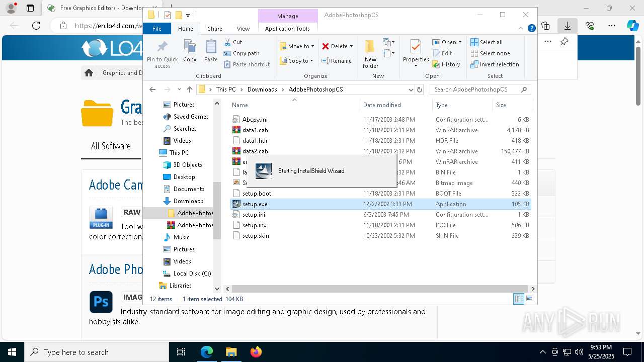Click Paste shortcut in ribbon
Viewport: 644px width, 362px height.
[x=247, y=64]
